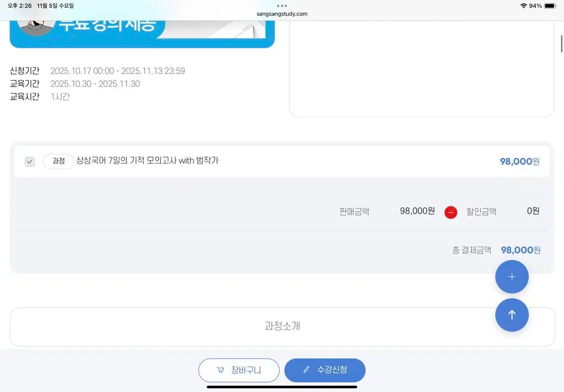Viewport: 564px width, 392px height.
Task: Tap the red minus icon next to 판매금액
Action: 451,212
